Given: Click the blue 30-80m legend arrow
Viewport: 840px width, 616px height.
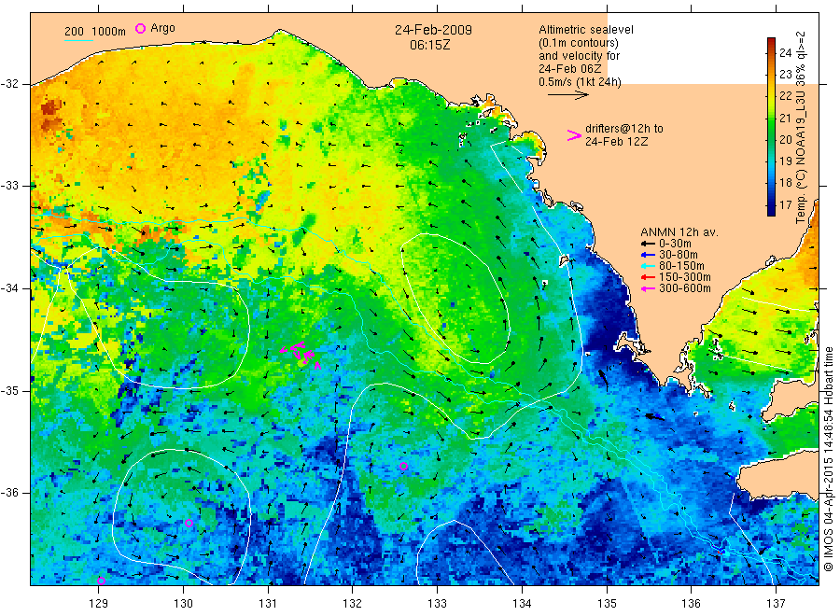Looking at the screenshot, I should point(649,255).
